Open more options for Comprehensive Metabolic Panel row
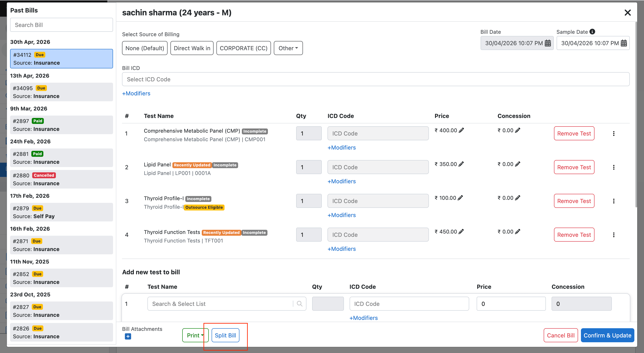Image resolution: width=644 pixels, height=353 pixels. tap(614, 133)
